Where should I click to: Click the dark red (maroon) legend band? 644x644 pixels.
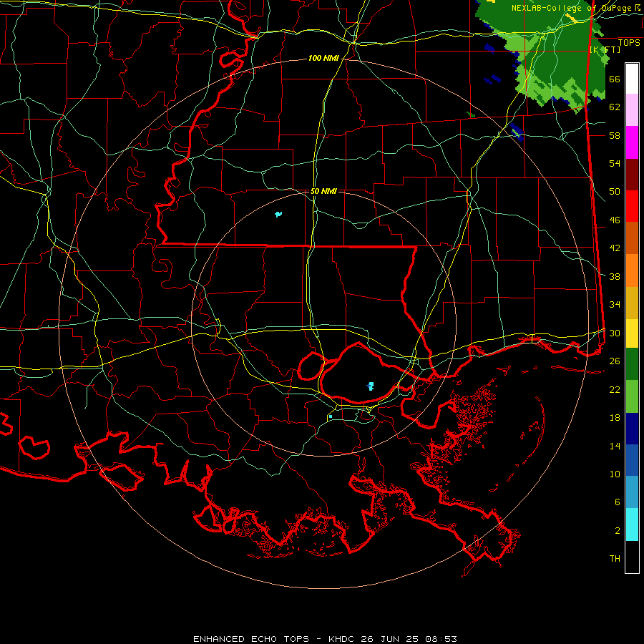click(x=632, y=175)
